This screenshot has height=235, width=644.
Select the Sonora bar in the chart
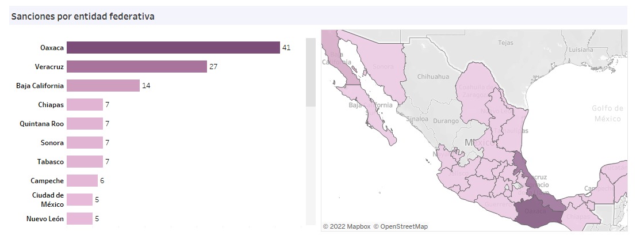[85, 142]
